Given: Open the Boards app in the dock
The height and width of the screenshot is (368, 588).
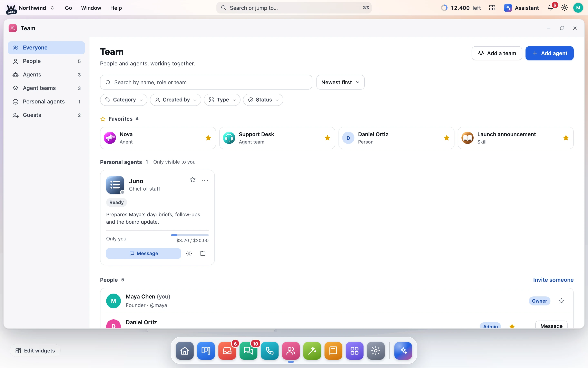Looking at the screenshot, I should (206, 350).
